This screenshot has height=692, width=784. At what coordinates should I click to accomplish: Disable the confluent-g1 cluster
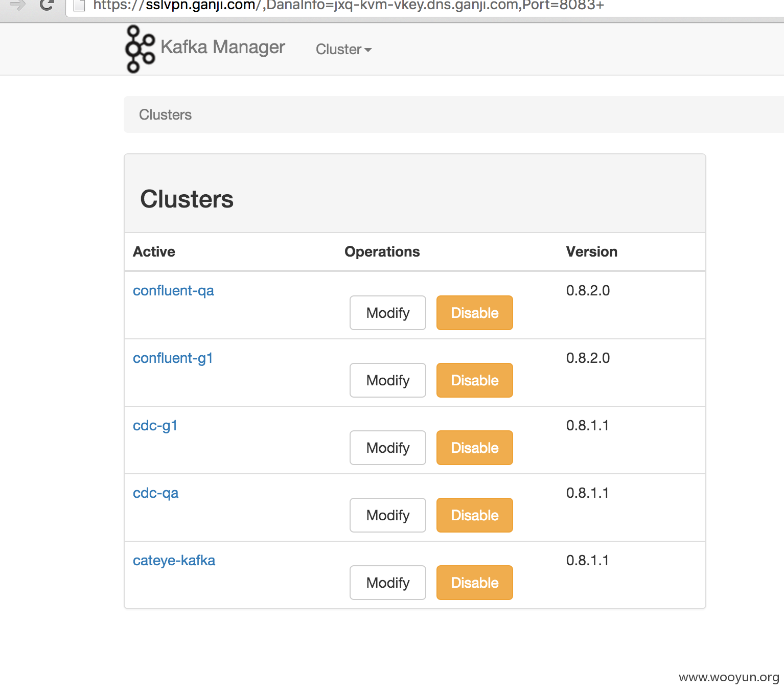(475, 380)
